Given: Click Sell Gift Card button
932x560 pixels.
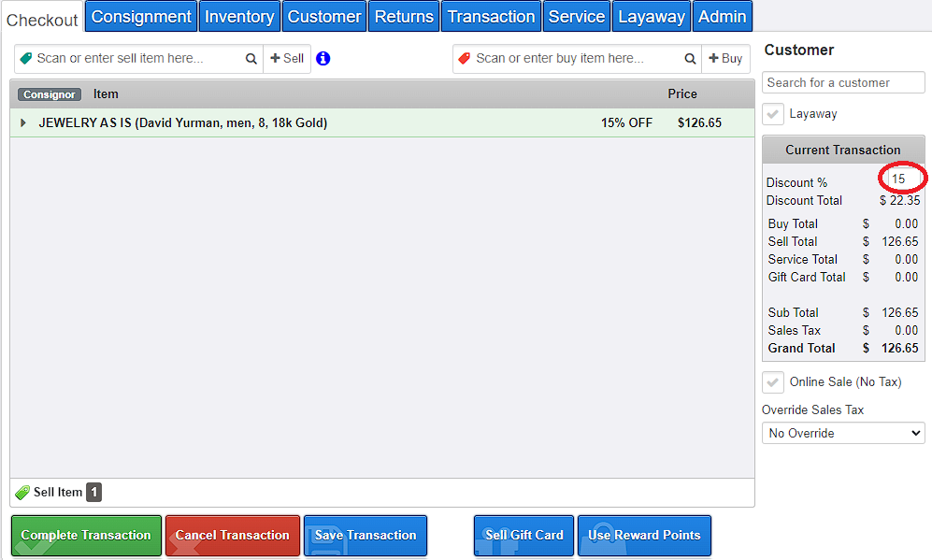Looking at the screenshot, I should 523,535.
